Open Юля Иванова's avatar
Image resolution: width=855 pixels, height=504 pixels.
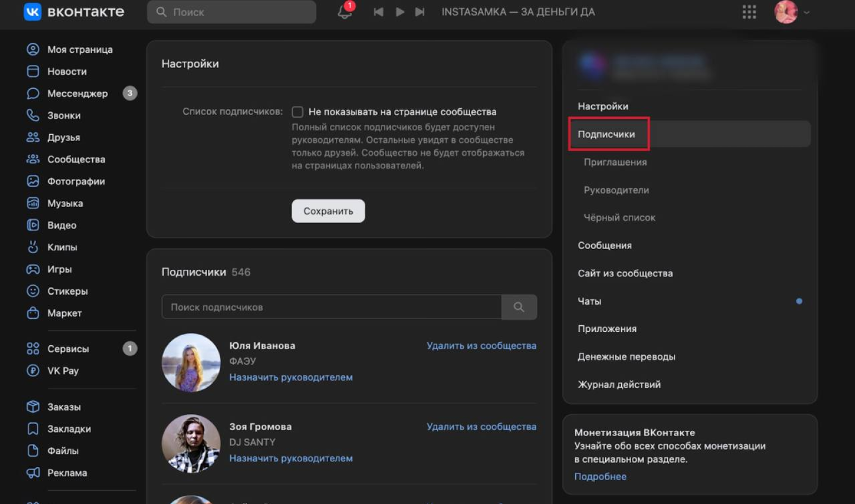click(x=191, y=362)
